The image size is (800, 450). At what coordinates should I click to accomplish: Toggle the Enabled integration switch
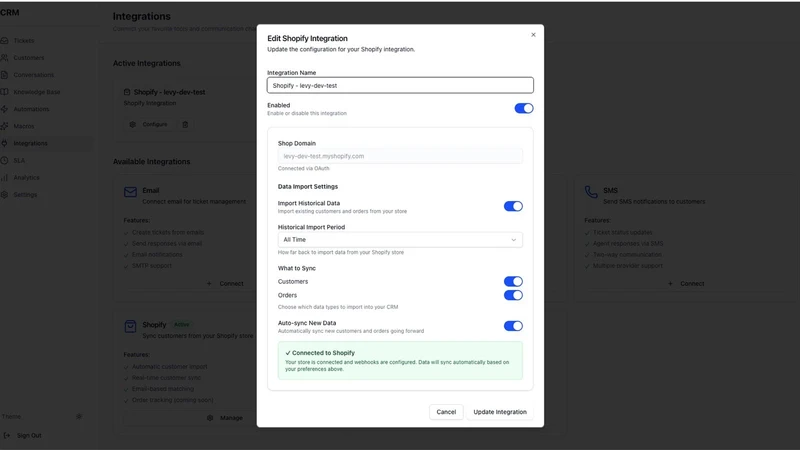tap(523, 108)
